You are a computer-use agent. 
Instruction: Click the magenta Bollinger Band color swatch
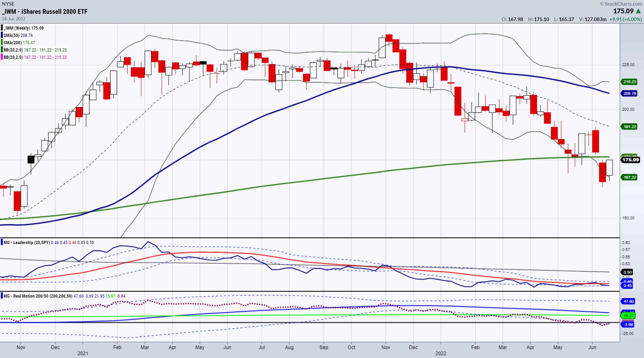[2, 57]
